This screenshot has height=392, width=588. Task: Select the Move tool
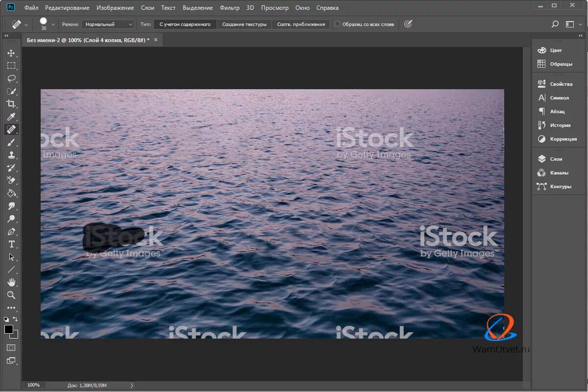(x=11, y=53)
